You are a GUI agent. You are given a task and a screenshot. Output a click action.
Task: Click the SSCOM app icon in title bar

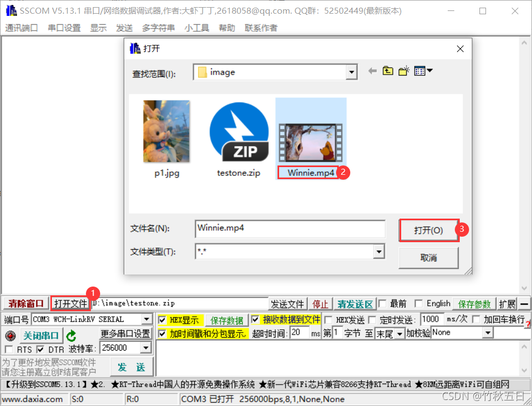click(x=11, y=10)
